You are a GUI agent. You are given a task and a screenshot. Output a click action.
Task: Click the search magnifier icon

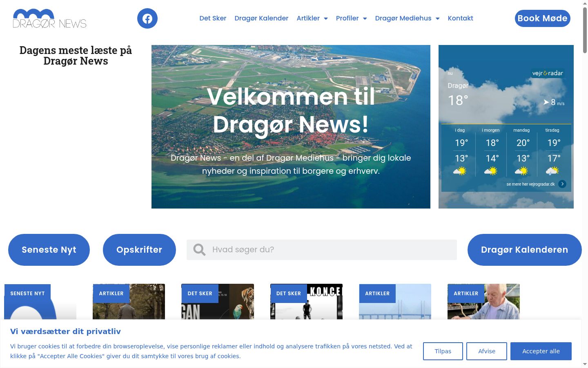tap(199, 249)
